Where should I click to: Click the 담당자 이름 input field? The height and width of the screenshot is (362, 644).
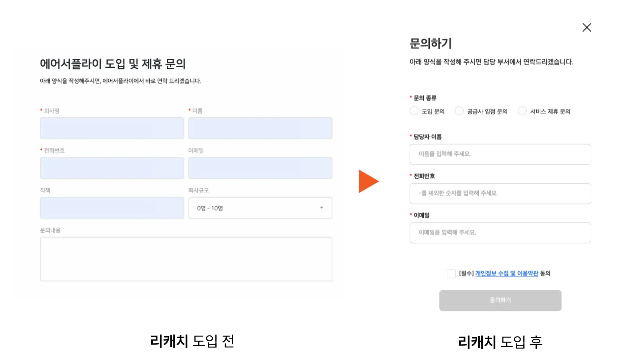click(500, 154)
